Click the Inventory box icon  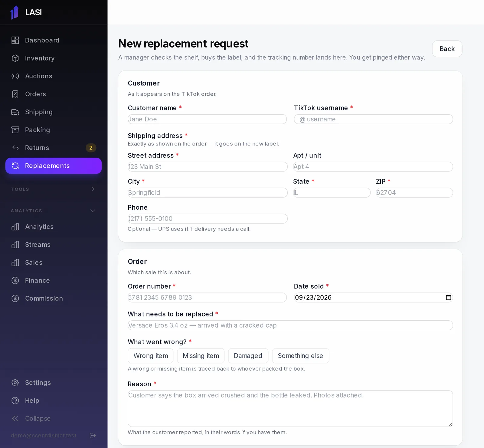[x=15, y=58]
